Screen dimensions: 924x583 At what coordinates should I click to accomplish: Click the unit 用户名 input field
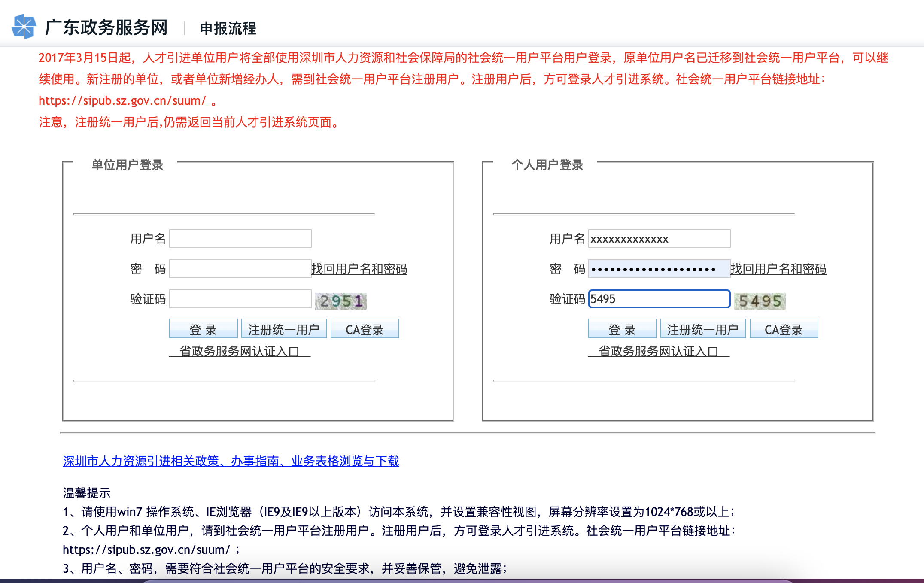tap(240, 238)
